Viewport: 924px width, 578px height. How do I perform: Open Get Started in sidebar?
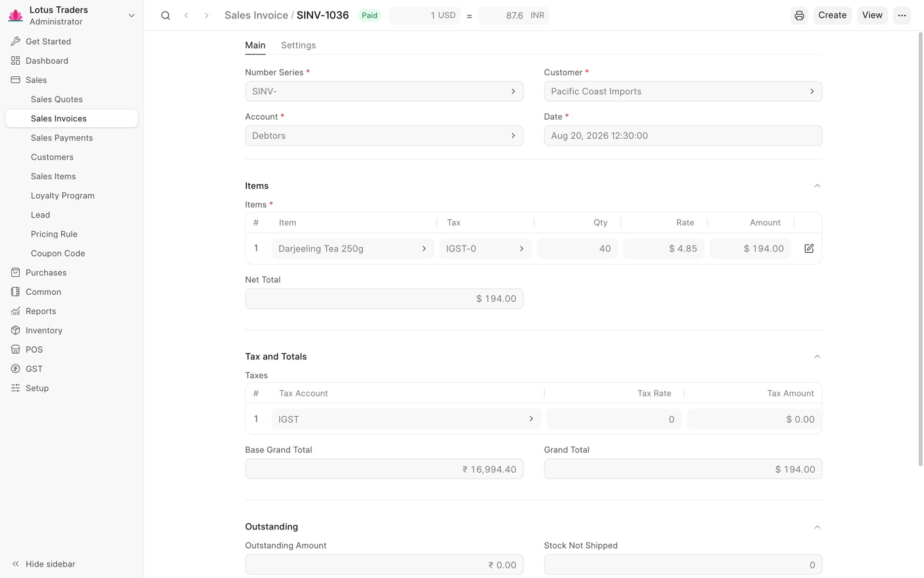[72, 42]
